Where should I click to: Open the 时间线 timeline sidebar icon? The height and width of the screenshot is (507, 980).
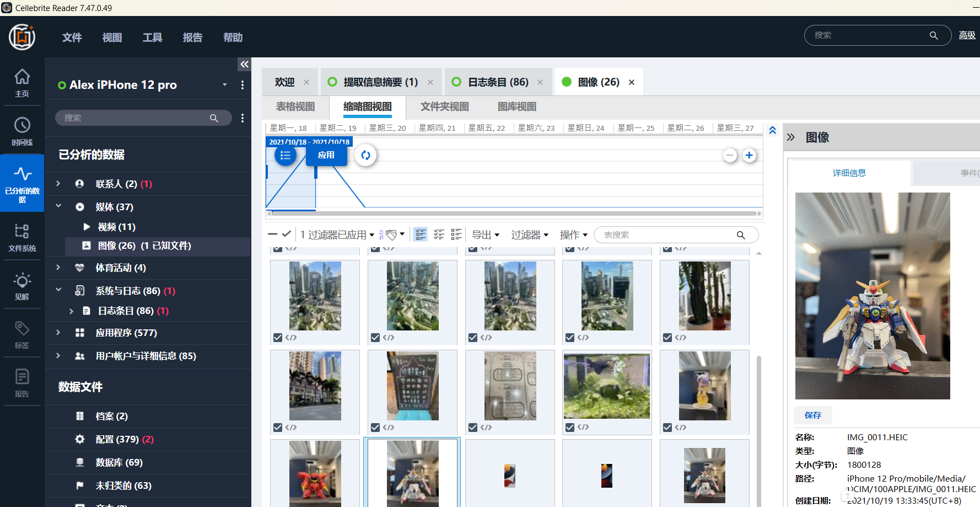[22, 131]
